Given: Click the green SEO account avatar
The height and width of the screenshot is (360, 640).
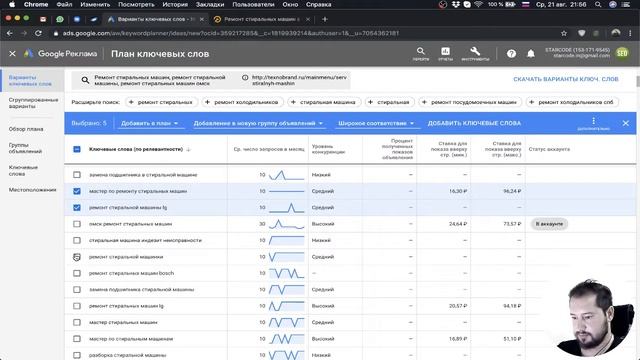Looking at the screenshot, I should (622, 53).
